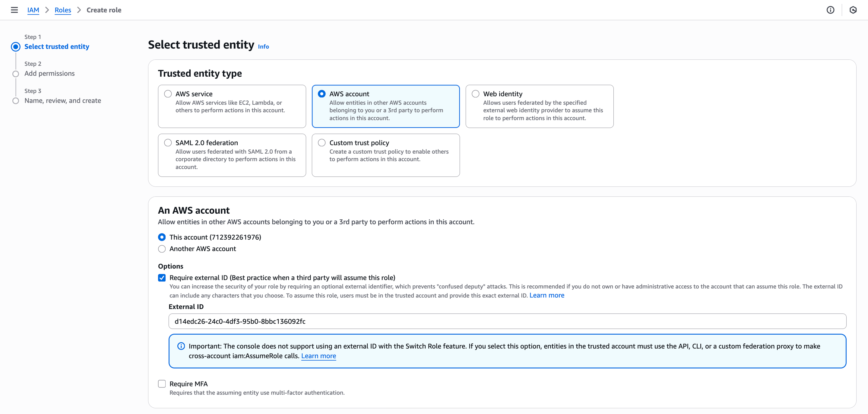Click Learn more about external IDs
Image resolution: width=868 pixels, height=414 pixels.
(x=546, y=295)
